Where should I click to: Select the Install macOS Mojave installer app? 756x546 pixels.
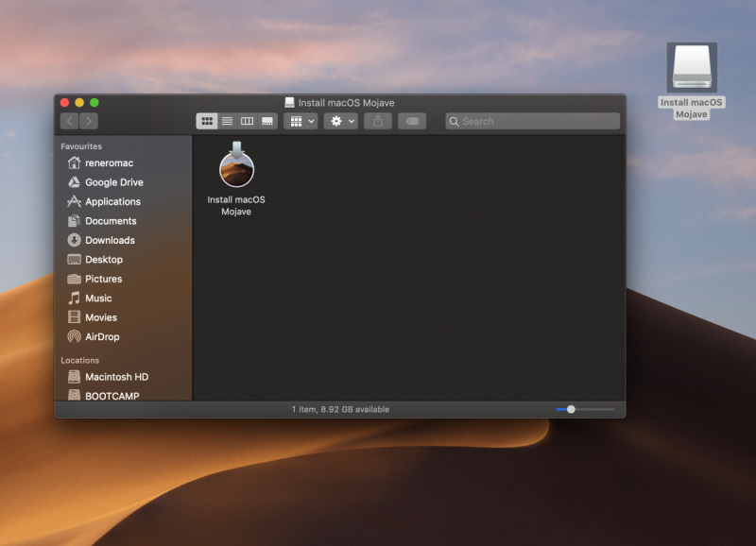[x=236, y=179]
